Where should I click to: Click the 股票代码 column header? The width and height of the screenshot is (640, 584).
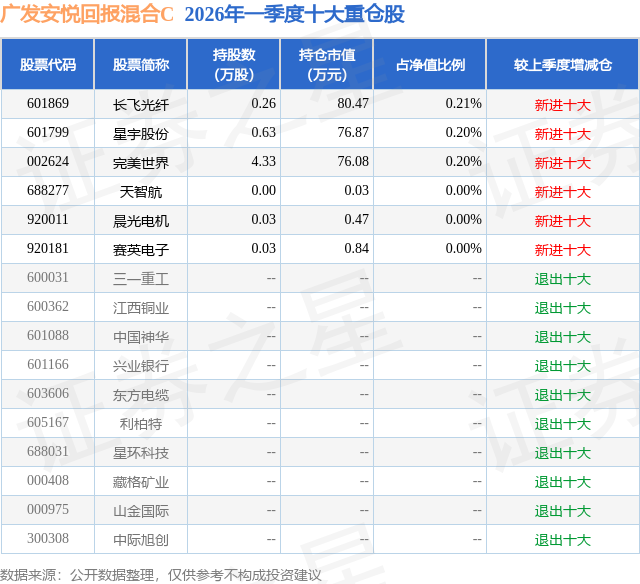point(48,64)
